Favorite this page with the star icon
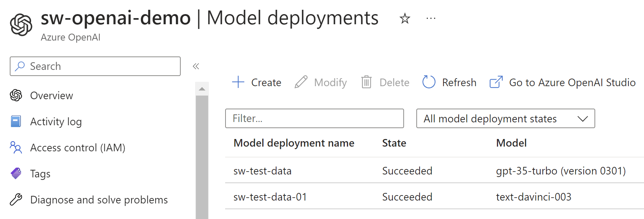This screenshot has height=219, width=644. [405, 18]
